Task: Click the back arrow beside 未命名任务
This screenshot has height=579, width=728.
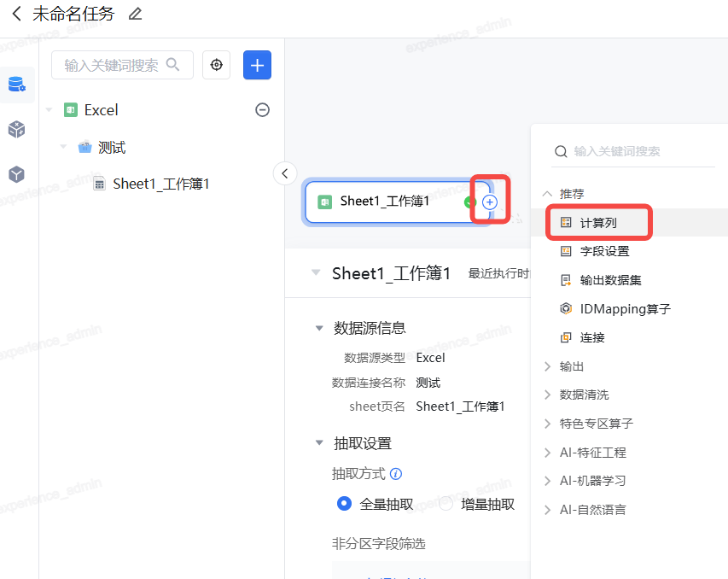Action: click(x=16, y=14)
